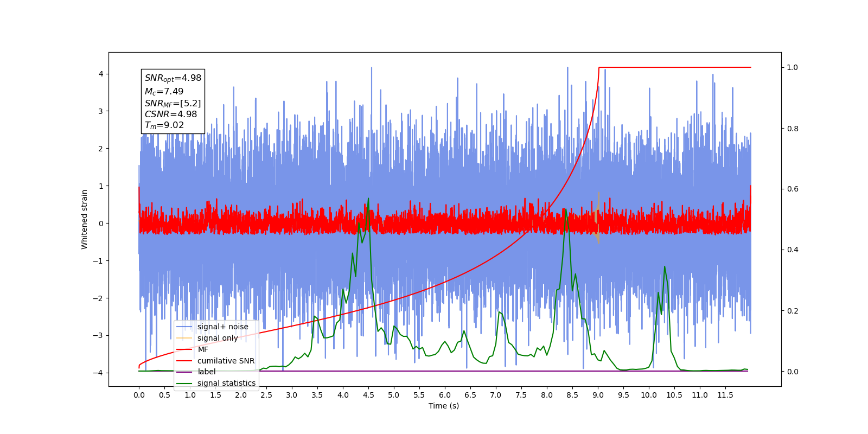Image resolution: width=868 pixels, height=434 pixels.
Task: Click the 'label' legend entry
Action: point(196,372)
